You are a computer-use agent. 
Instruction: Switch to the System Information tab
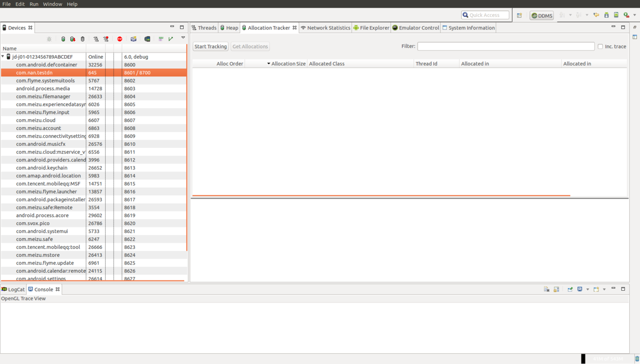coord(469,28)
